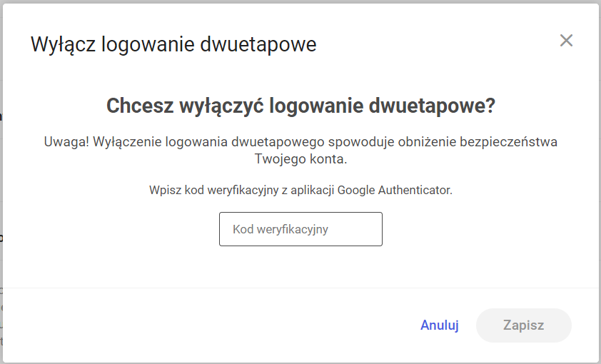Focus the verification code text box
601x364 pixels.
300,229
